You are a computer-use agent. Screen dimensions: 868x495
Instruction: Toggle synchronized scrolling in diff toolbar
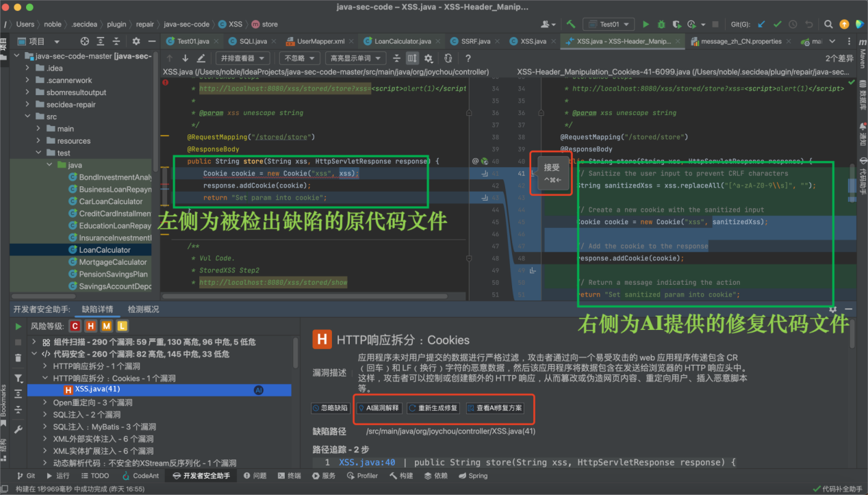click(412, 59)
